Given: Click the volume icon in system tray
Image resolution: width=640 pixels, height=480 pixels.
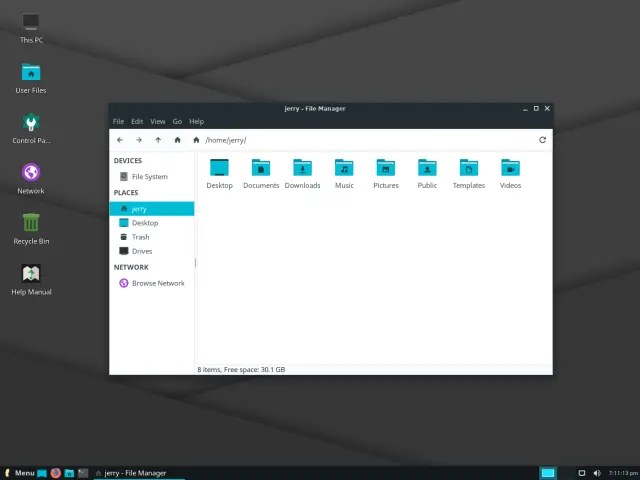Looking at the screenshot, I should pos(597,473).
